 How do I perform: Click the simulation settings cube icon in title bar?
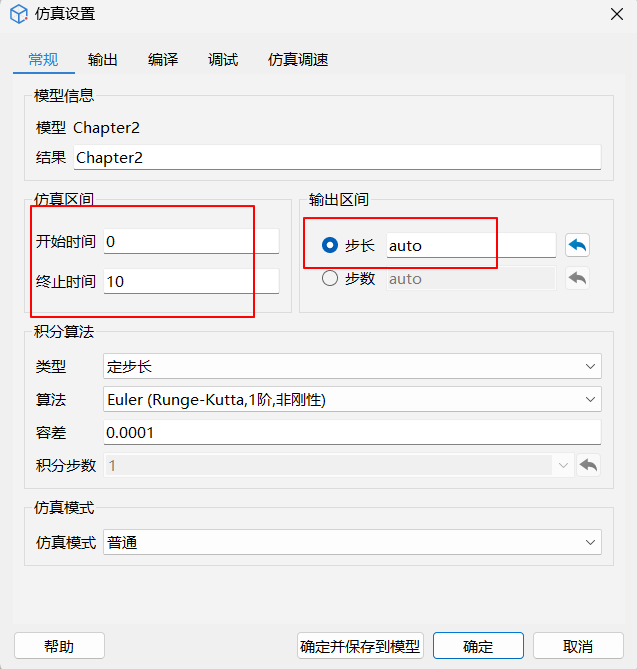(18, 14)
